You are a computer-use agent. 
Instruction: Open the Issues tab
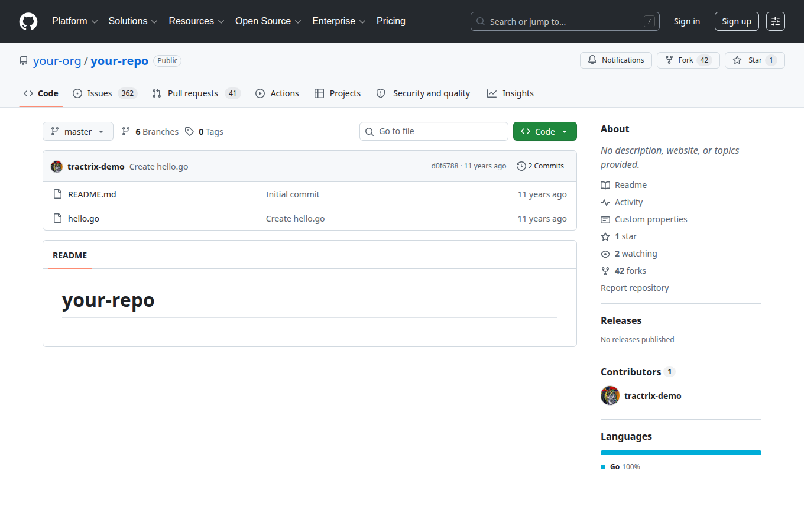coord(105,93)
